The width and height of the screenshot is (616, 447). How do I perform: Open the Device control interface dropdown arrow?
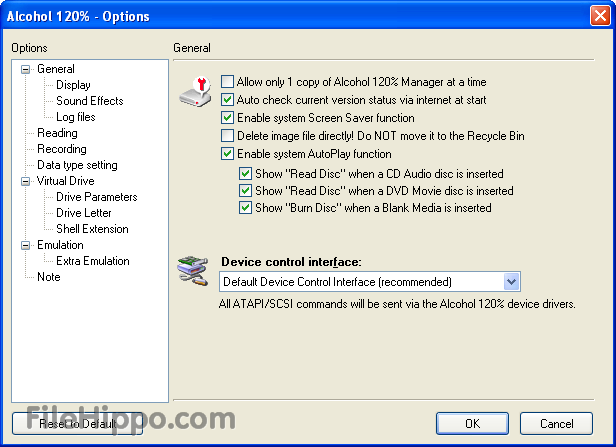point(511,282)
